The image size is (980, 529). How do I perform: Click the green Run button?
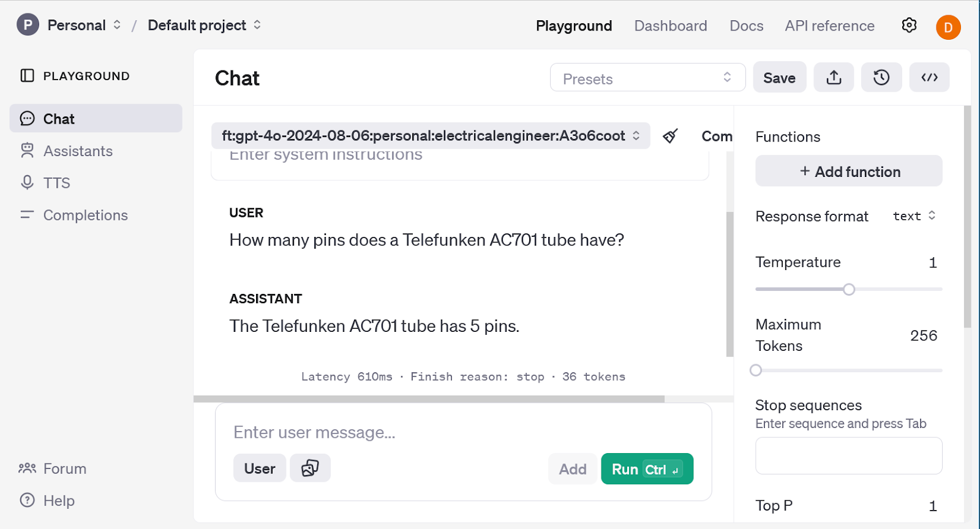pyautogui.click(x=647, y=469)
